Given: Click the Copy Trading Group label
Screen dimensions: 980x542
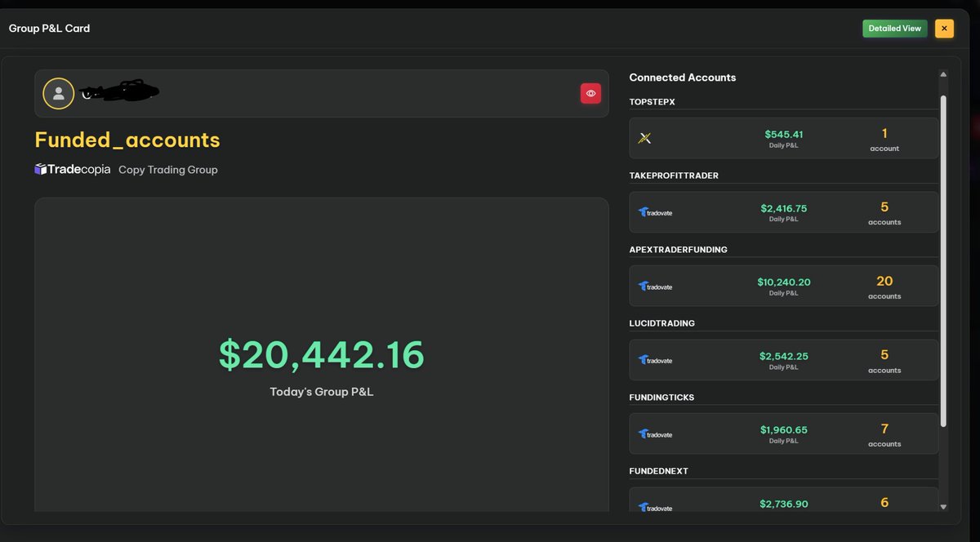Looking at the screenshot, I should (168, 170).
